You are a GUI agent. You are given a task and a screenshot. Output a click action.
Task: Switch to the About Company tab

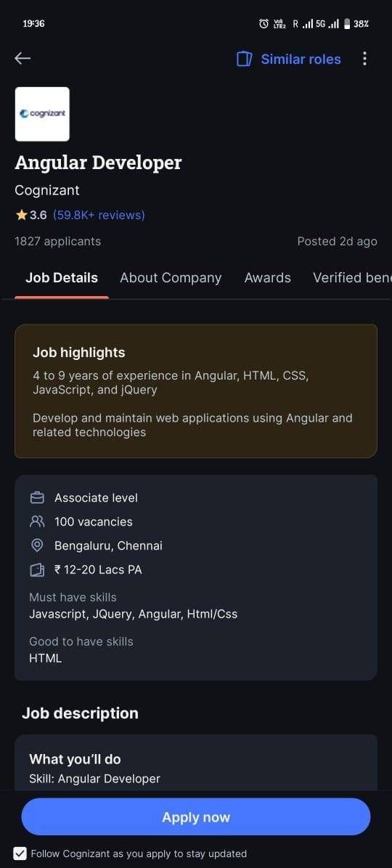coord(171,278)
